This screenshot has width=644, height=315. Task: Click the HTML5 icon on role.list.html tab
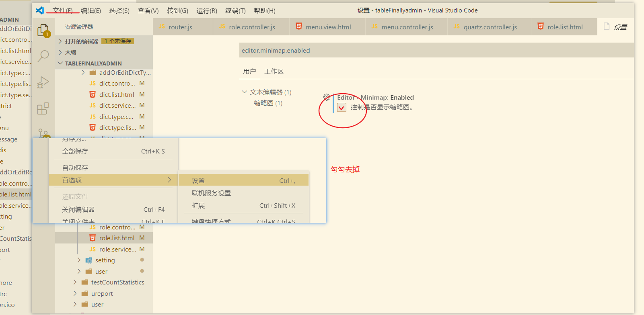click(x=541, y=27)
